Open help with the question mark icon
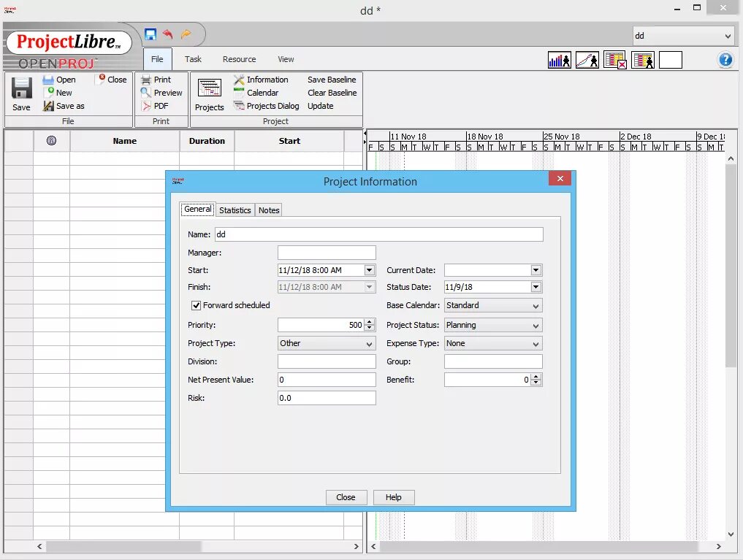 click(x=725, y=60)
